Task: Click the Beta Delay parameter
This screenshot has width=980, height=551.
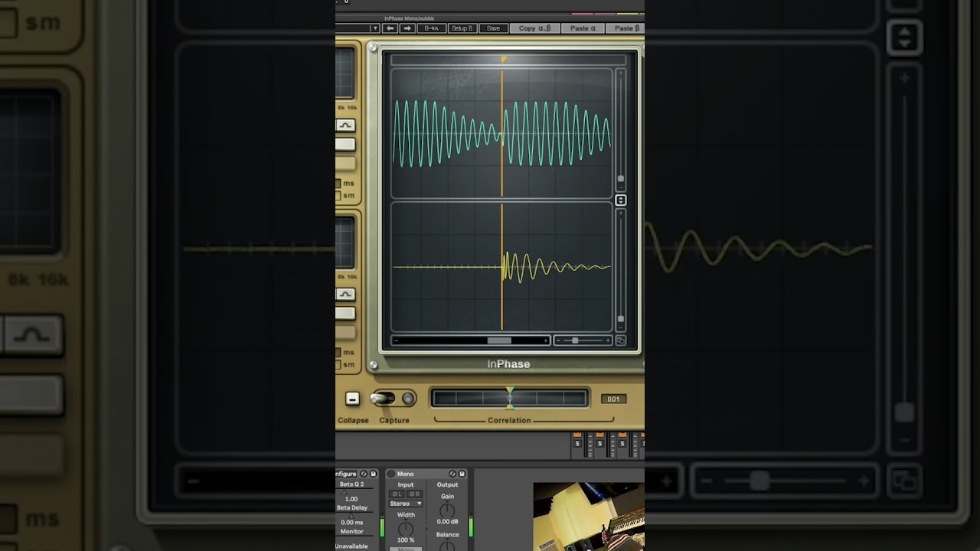Action: tap(352, 507)
